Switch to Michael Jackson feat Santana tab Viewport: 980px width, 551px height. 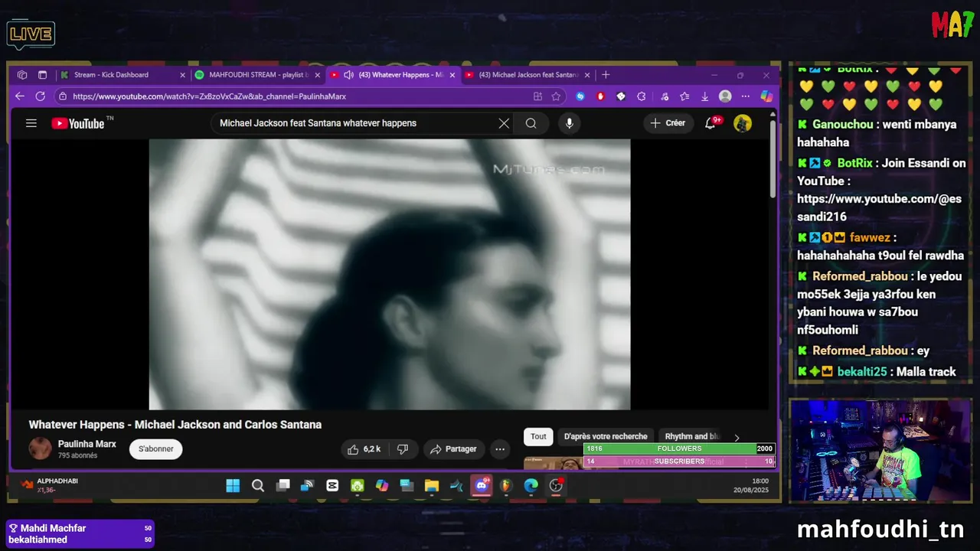(x=528, y=75)
